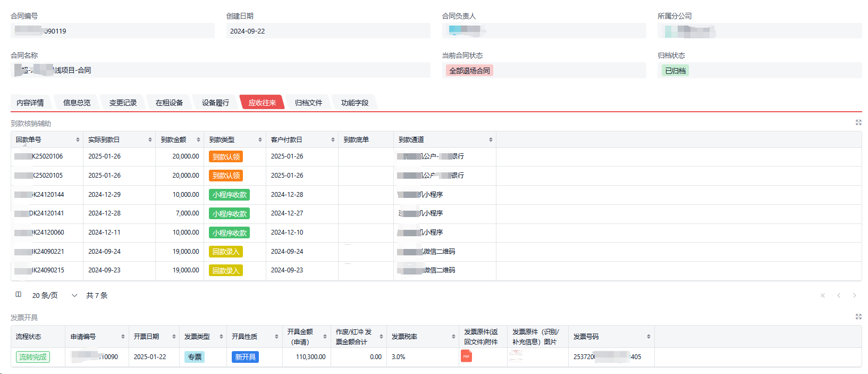Expand the 发票开具 table to fullscreen
The width and height of the screenshot is (868, 374).
[858, 317]
